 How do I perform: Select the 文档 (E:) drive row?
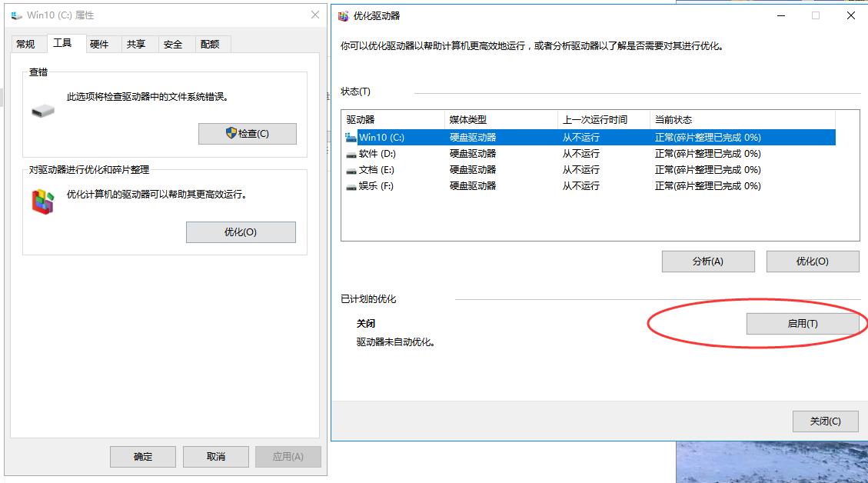pos(589,169)
